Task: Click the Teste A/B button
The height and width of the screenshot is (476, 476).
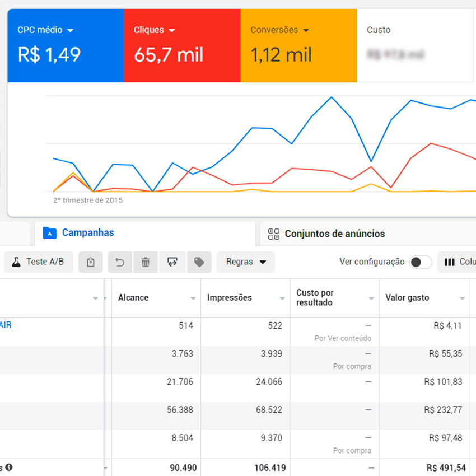Action: [x=39, y=262]
